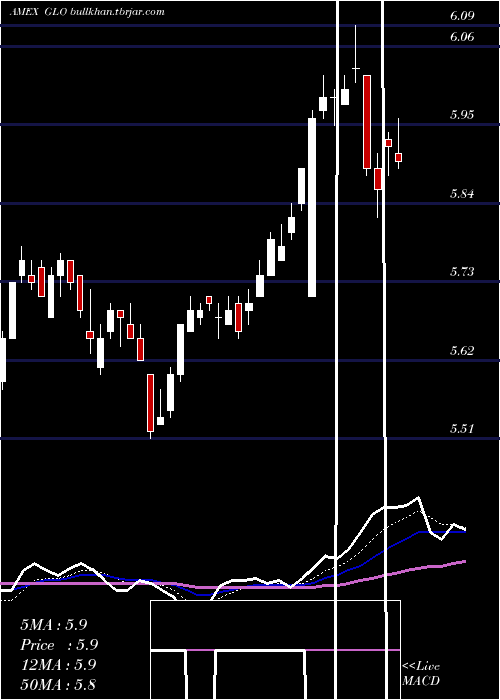Click the large red candle near the 6.06 high
Screen dimensions: 500x700
[367, 122]
